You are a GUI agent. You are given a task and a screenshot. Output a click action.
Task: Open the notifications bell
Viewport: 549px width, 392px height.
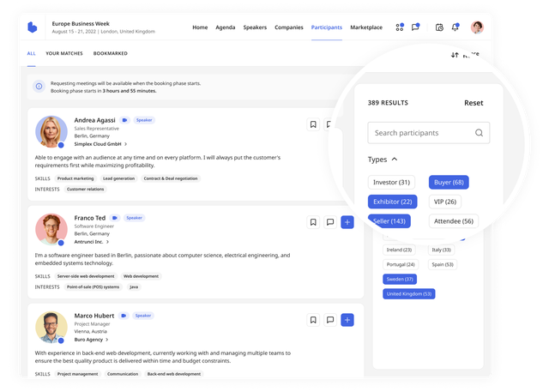pos(455,27)
